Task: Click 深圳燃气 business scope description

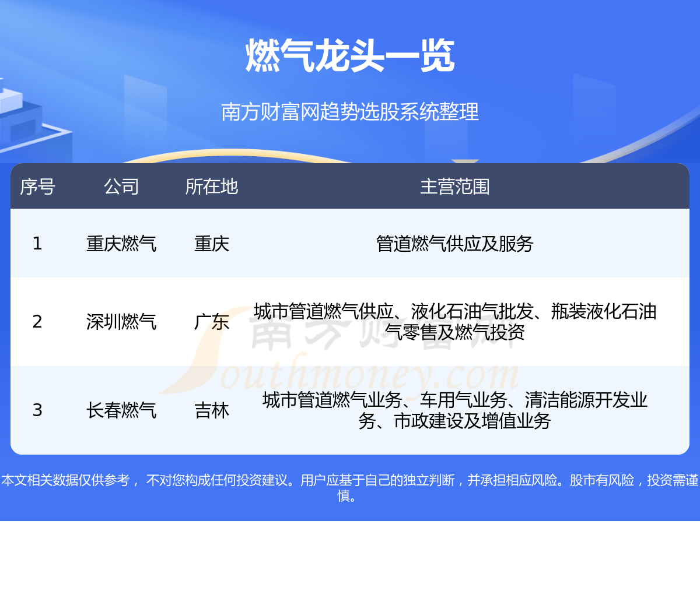Action: click(455, 322)
